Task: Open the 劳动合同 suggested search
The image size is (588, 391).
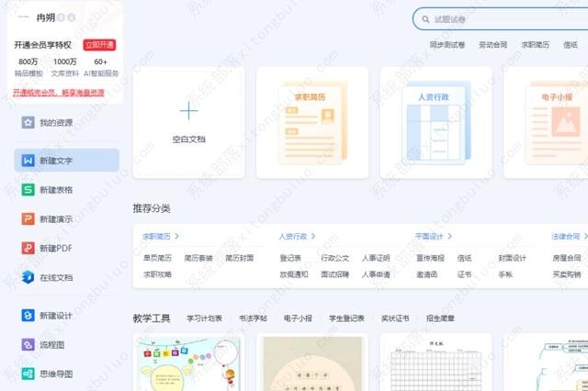Action: 492,45
